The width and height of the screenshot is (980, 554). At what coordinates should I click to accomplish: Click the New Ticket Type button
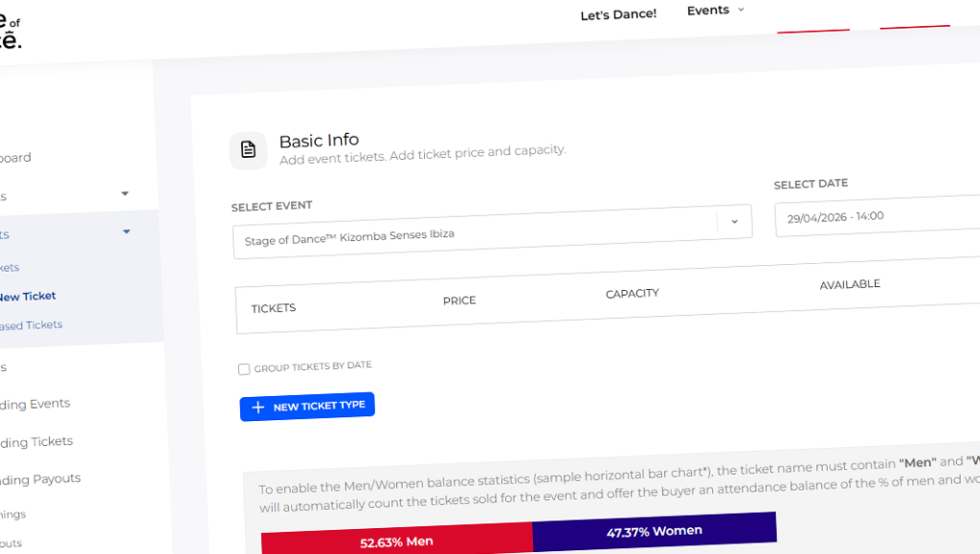(x=307, y=407)
